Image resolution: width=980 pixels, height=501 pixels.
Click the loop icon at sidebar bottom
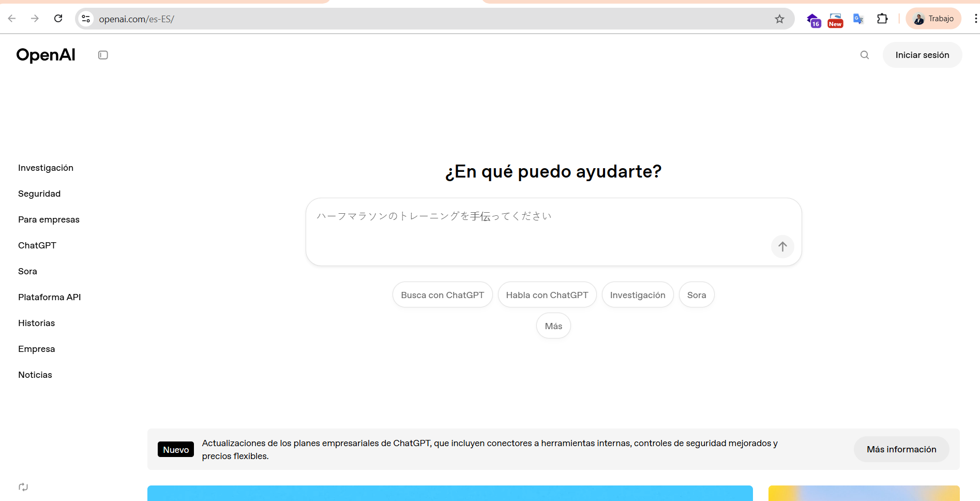click(x=23, y=487)
